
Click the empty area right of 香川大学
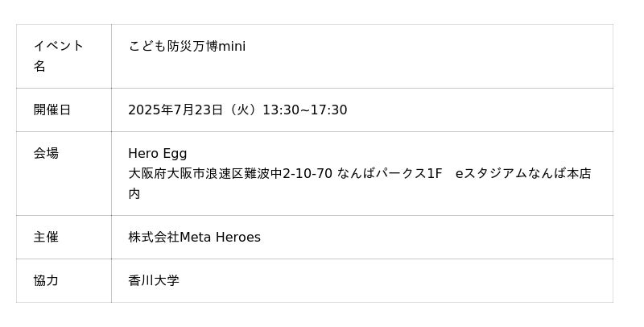click(x=396, y=281)
